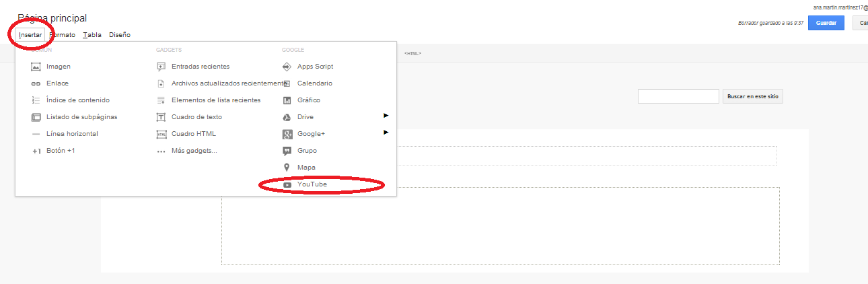Click the Buscar en este sitio button
The height and width of the screenshot is (284, 868).
tap(753, 97)
